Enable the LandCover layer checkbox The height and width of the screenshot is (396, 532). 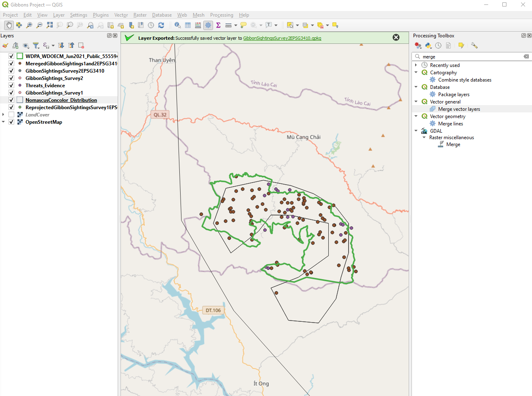pyautogui.click(x=11, y=114)
